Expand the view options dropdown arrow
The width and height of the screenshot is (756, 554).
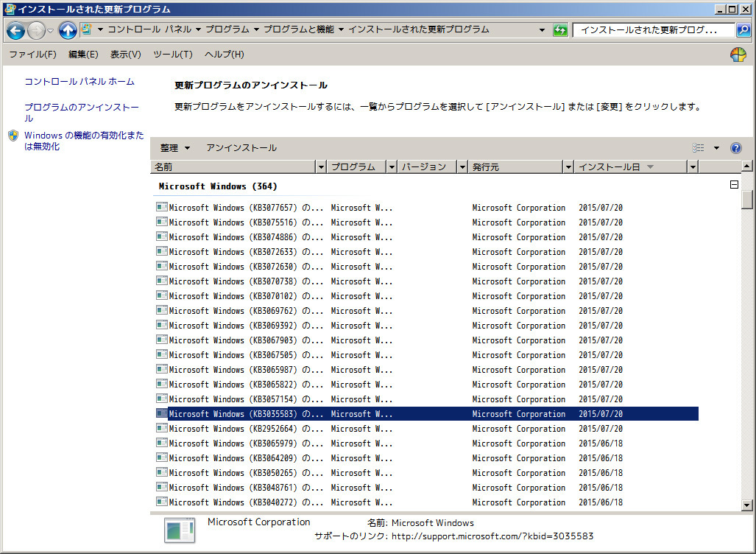click(x=716, y=147)
